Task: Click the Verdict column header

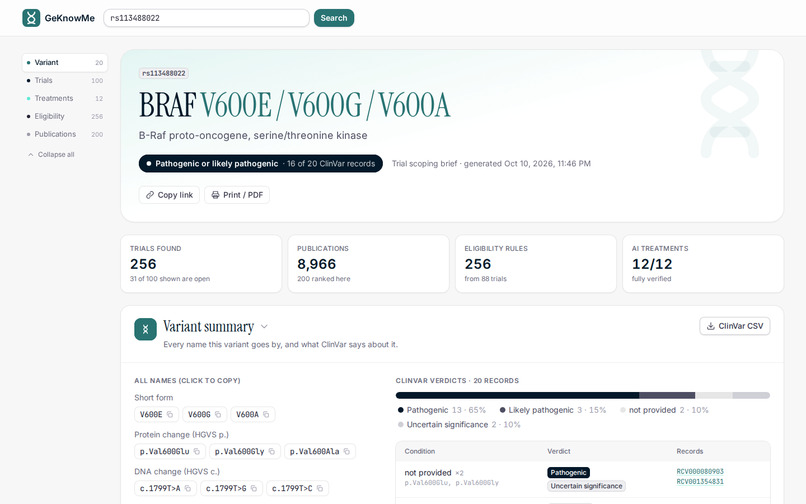Action: tap(559, 452)
